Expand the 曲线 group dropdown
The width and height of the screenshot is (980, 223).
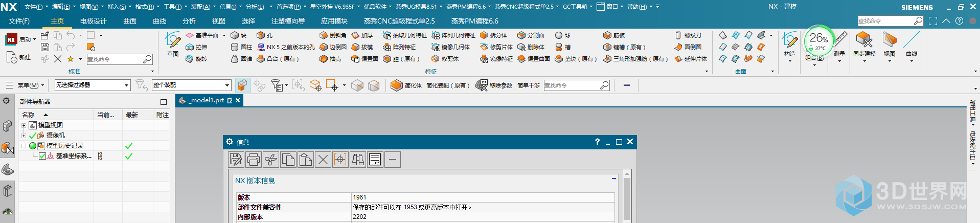[x=911, y=61]
